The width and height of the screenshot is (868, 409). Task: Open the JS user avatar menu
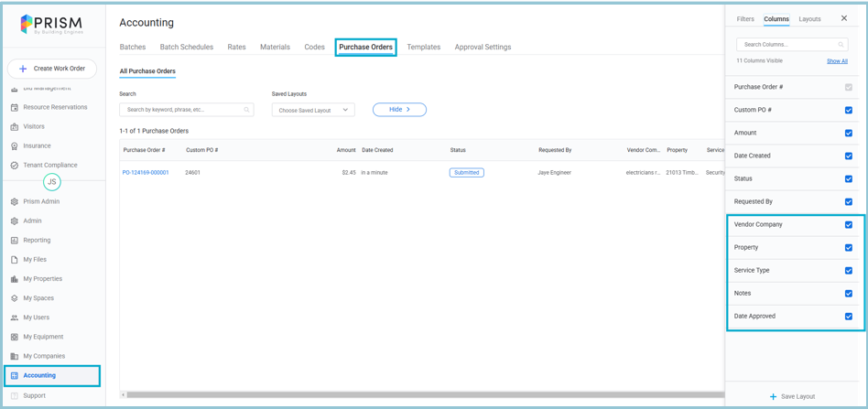52,182
